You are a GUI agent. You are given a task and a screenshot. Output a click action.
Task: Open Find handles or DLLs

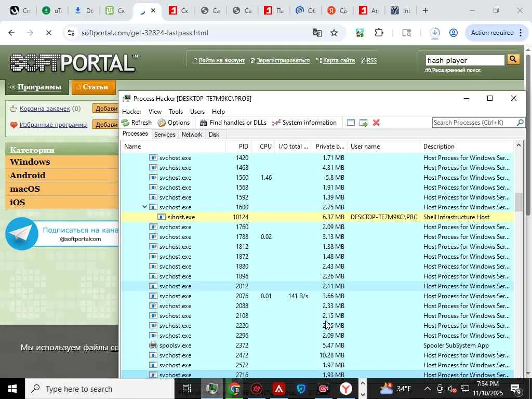(x=233, y=123)
